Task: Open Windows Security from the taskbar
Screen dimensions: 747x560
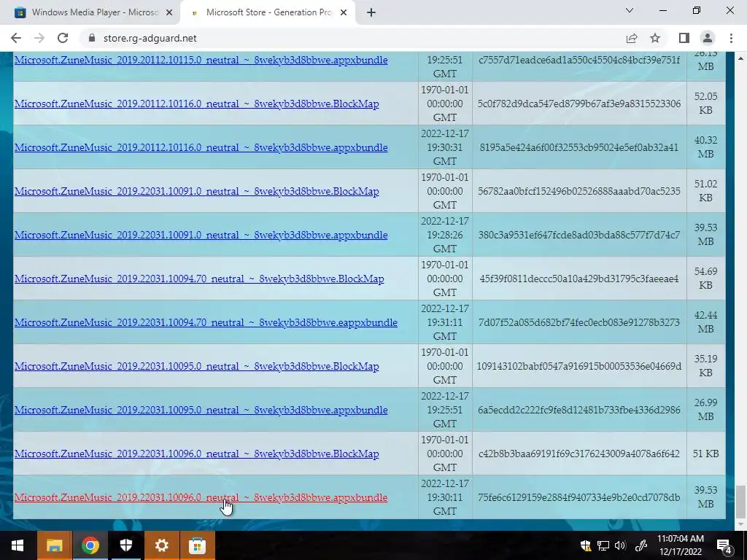Action: pos(125,545)
